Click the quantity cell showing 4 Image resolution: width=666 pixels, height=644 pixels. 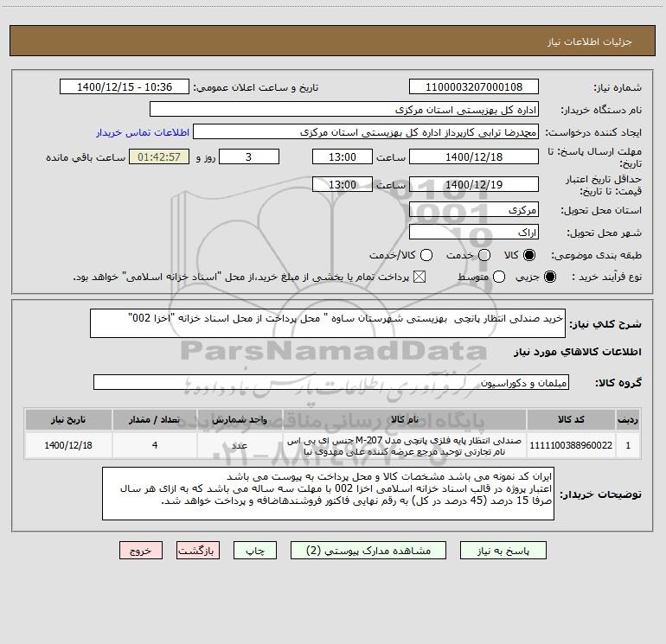155,445
